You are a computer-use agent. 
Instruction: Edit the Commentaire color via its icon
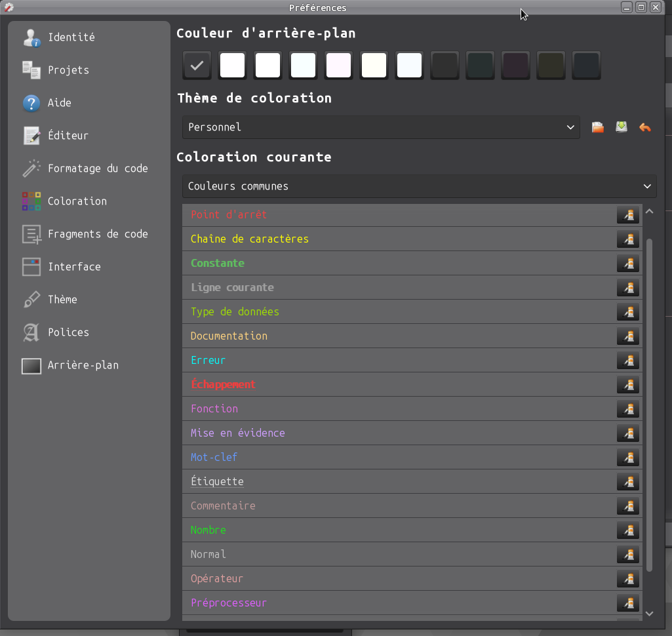[x=628, y=506]
